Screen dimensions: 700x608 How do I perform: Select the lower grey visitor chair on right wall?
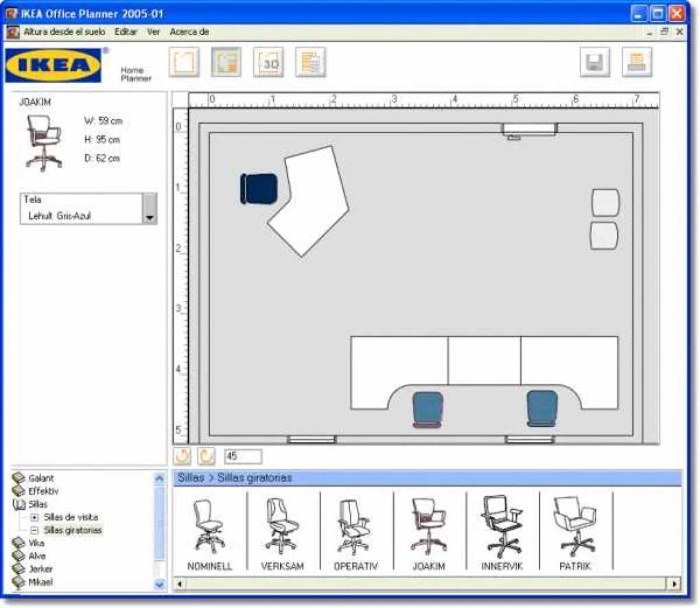(x=605, y=235)
